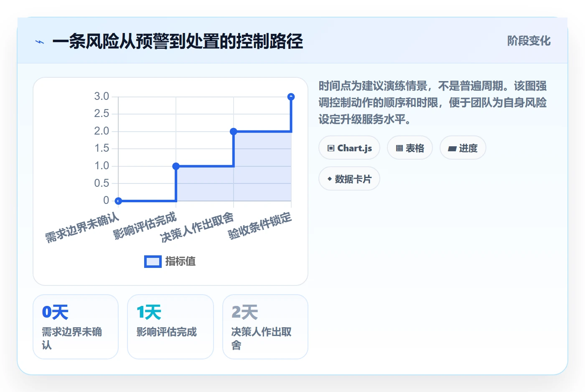Click the Chart.js chip icon
Image resolution: width=585 pixels, height=392 pixels.
(x=331, y=148)
